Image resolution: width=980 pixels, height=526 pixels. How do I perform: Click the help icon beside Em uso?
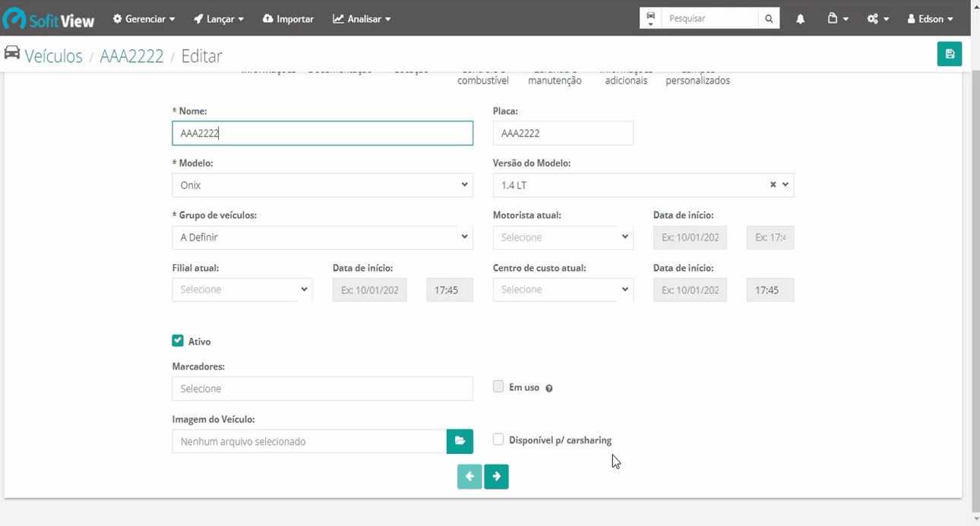click(x=548, y=388)
